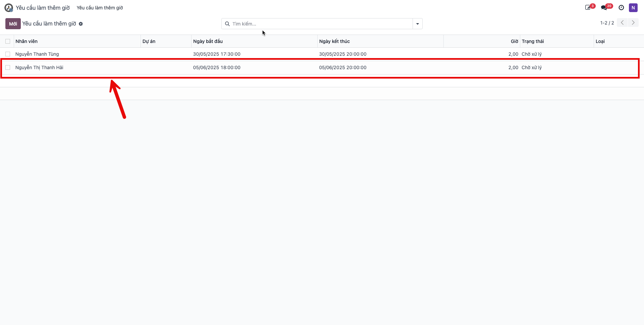This screenshot has height=325, width=644.
Task: Open the Yêu cầu làm thêm giờ menu item
Action: [x=100, y=8]
